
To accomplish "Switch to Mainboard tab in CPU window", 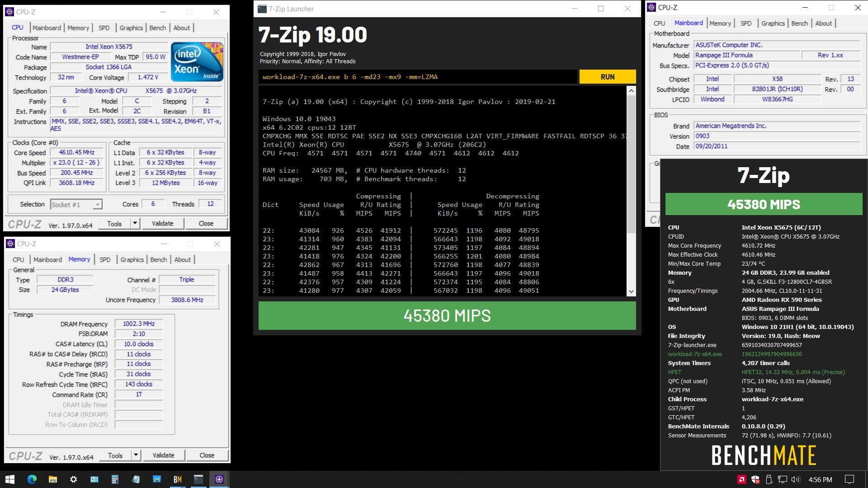I will [x=47, y=28].
